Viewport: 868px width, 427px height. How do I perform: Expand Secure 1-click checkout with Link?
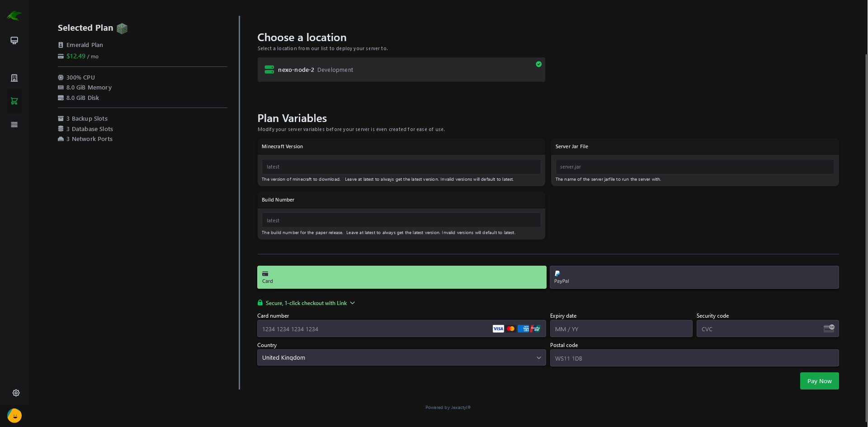(x=307, y=303)
